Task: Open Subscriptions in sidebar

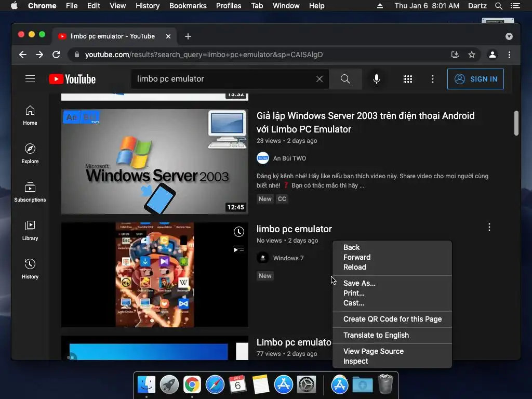Action: [x=30, y=192]
